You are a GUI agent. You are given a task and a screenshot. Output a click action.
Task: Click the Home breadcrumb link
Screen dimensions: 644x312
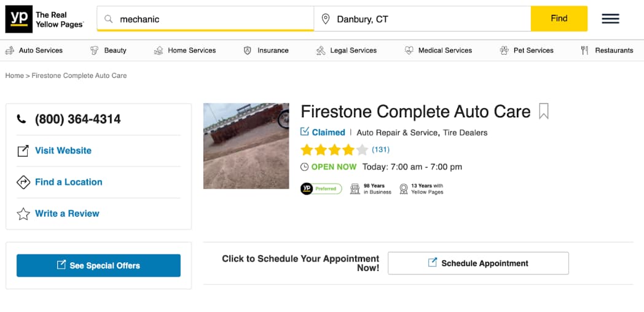14,76
